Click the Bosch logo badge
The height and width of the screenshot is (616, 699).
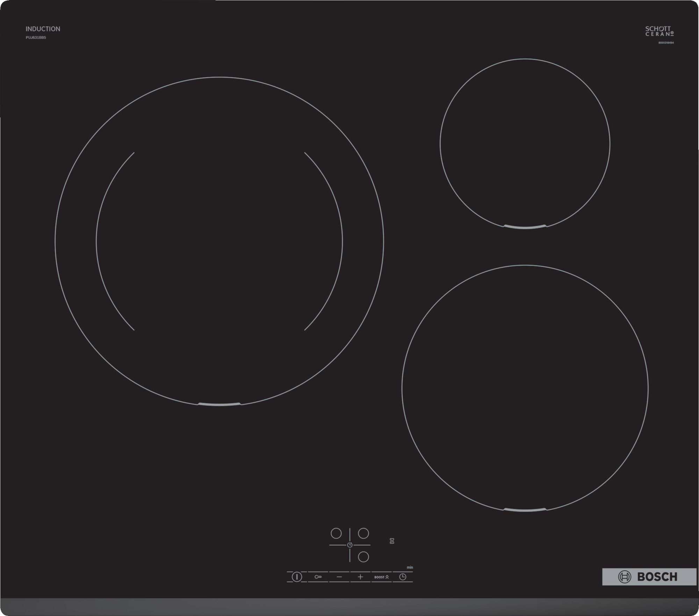pyautogui.click(x=649, y=577)
